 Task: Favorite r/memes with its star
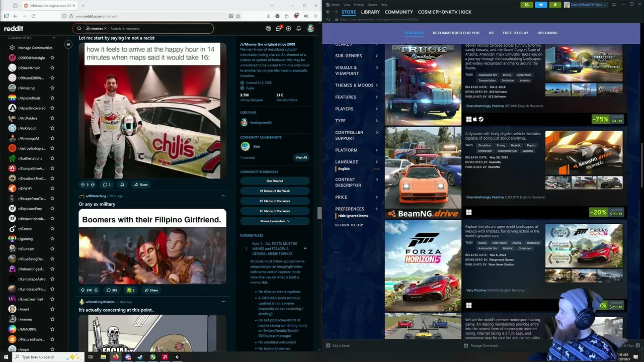click(52, 319)
